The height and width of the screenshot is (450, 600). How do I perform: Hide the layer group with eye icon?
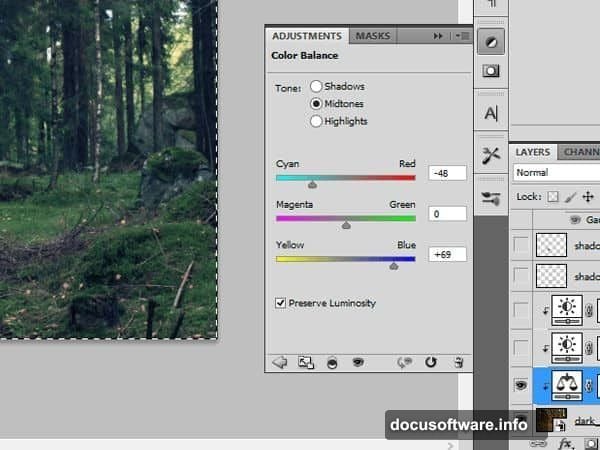point(575,220)
